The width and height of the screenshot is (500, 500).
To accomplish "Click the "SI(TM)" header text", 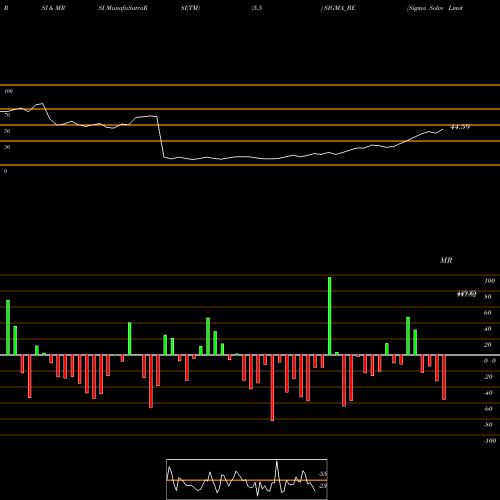I will [190, 8].
